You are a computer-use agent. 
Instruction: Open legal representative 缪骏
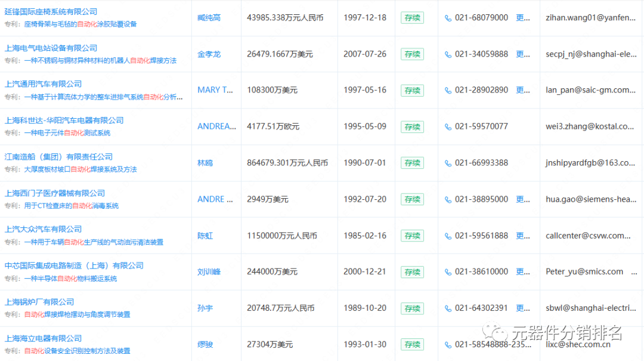[205, 344]
